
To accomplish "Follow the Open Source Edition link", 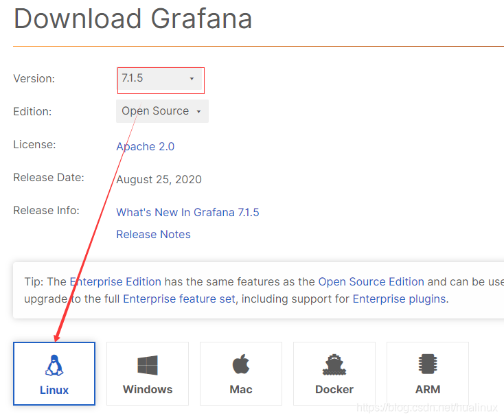I will click(x=371, y=282).
